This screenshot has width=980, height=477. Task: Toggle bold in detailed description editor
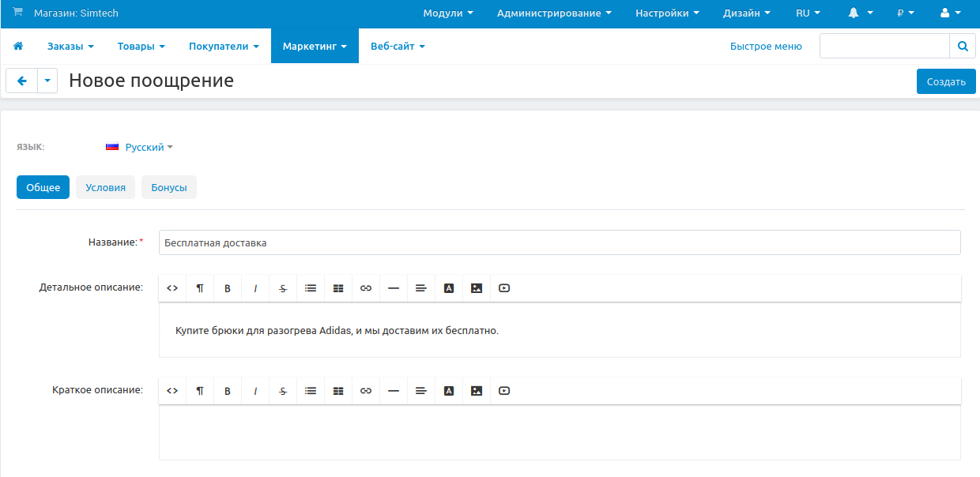(228, 288)
